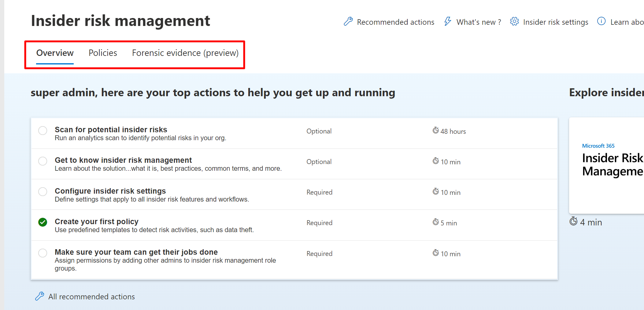The height and width of the screenshot is (310, 644).
Task: Click the stopwatch icon beside 5 min
Action: [435, 222]
